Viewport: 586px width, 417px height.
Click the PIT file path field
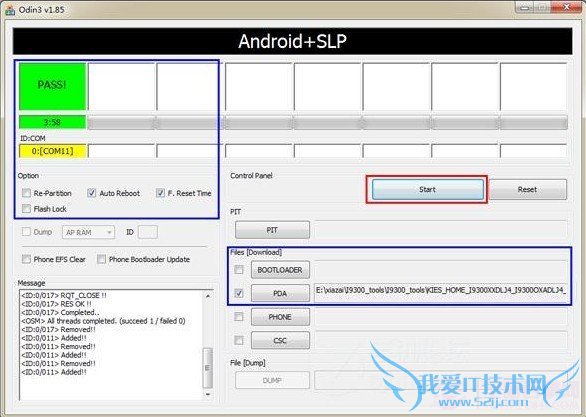click(441, 230)
